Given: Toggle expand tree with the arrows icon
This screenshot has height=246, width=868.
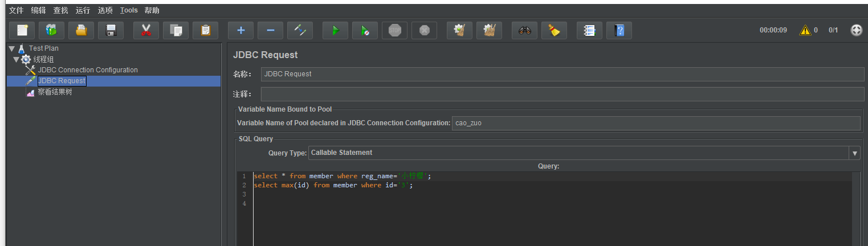Looking at the screenshot, I should (x=300, y=31).
